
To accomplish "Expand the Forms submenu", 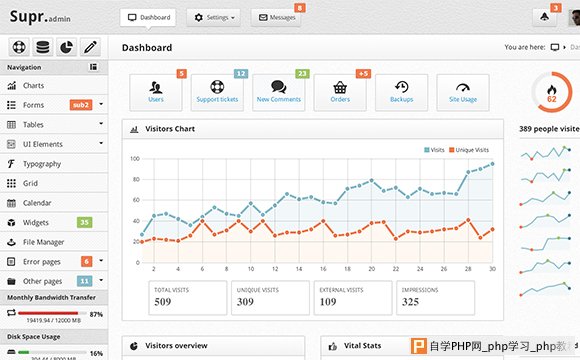I will click(x=101, y=104).
